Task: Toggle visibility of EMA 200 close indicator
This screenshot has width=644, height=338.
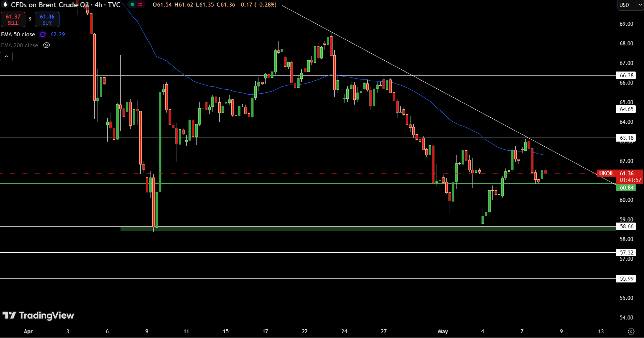Action: coord(46,45)
